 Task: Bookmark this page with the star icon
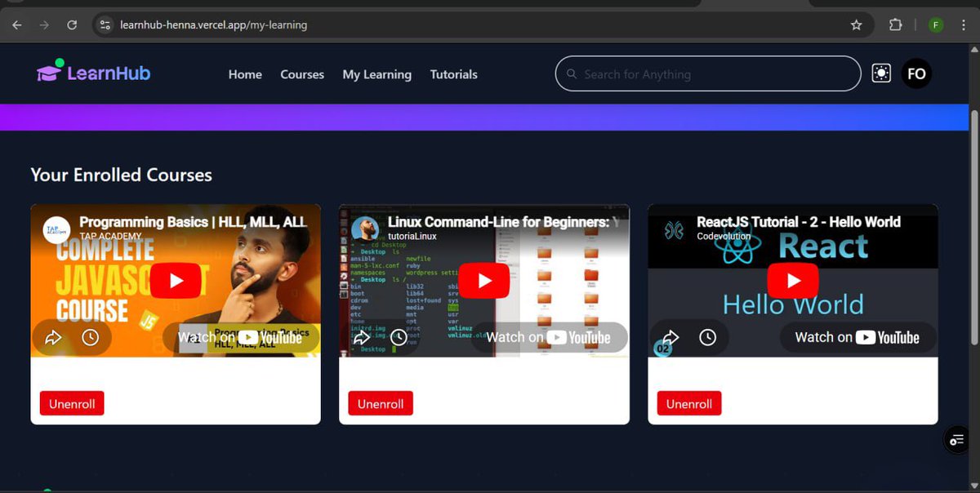tap(856, 25)
